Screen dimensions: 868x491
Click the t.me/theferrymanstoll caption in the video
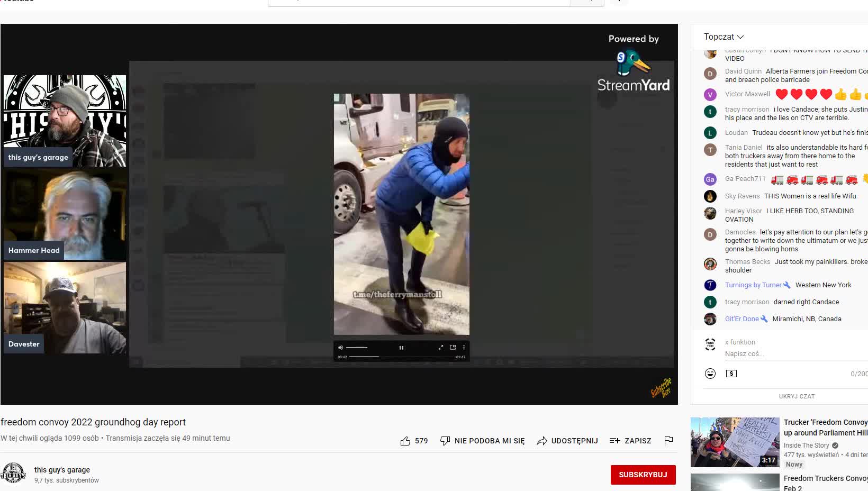[x=397, y=295]
